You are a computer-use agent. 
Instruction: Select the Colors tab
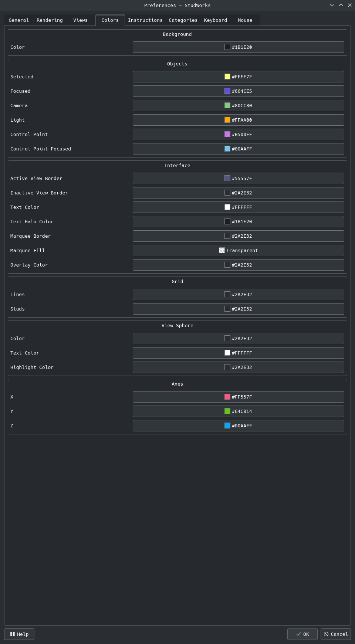[x=110, y=20]
